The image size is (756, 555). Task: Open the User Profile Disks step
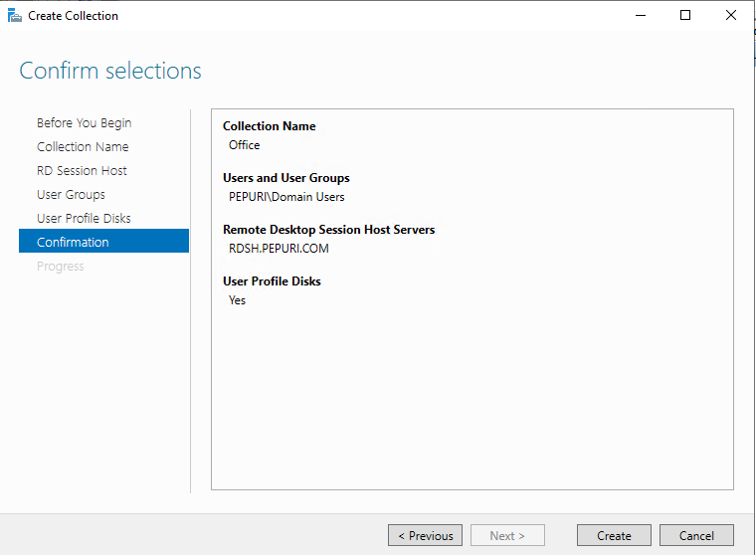(x=84, y=219)
